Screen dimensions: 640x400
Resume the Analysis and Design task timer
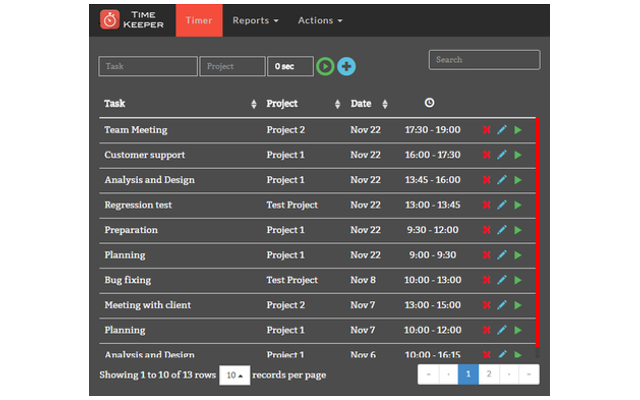click(x=518, y=180)
